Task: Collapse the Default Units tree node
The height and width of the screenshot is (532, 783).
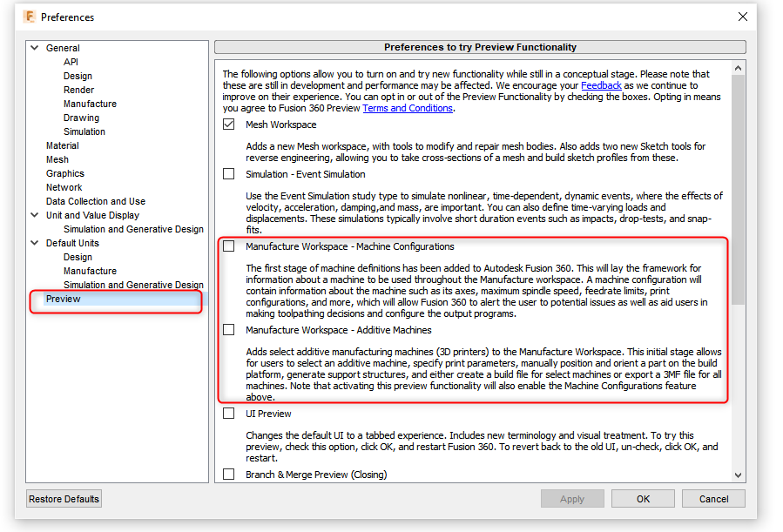Action: click(x=35, y=243)
